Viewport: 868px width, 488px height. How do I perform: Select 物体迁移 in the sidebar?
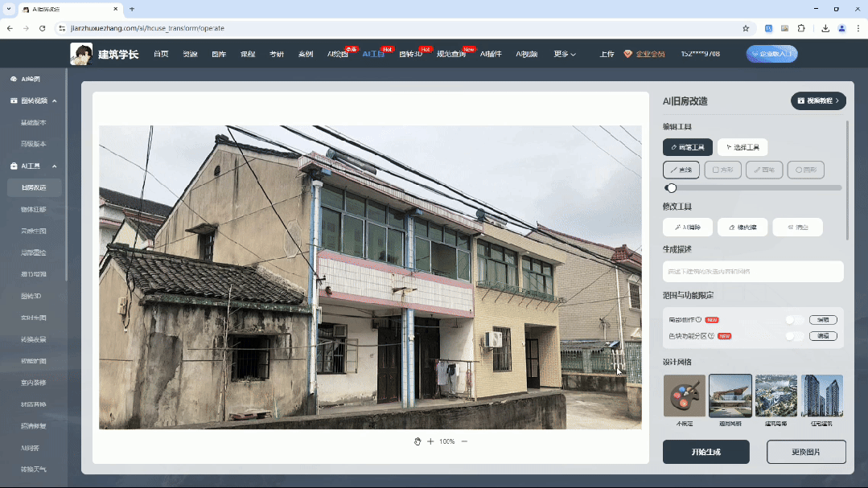(x=34, y=209)
